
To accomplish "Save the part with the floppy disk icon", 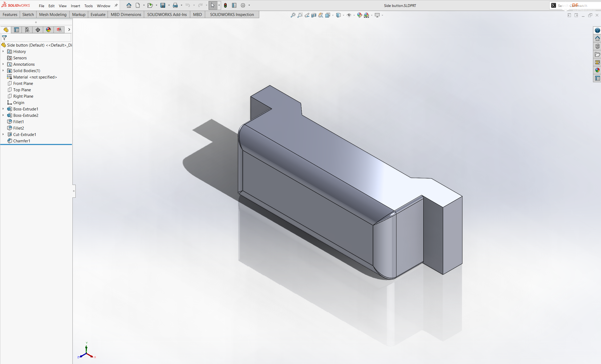I will pos(163,5).
